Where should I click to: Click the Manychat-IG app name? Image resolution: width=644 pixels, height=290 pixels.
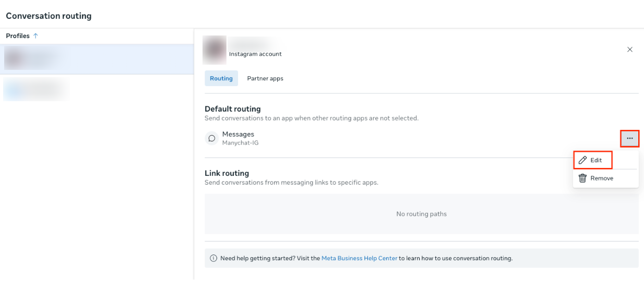pyautogui.click(x=240, y=143)
